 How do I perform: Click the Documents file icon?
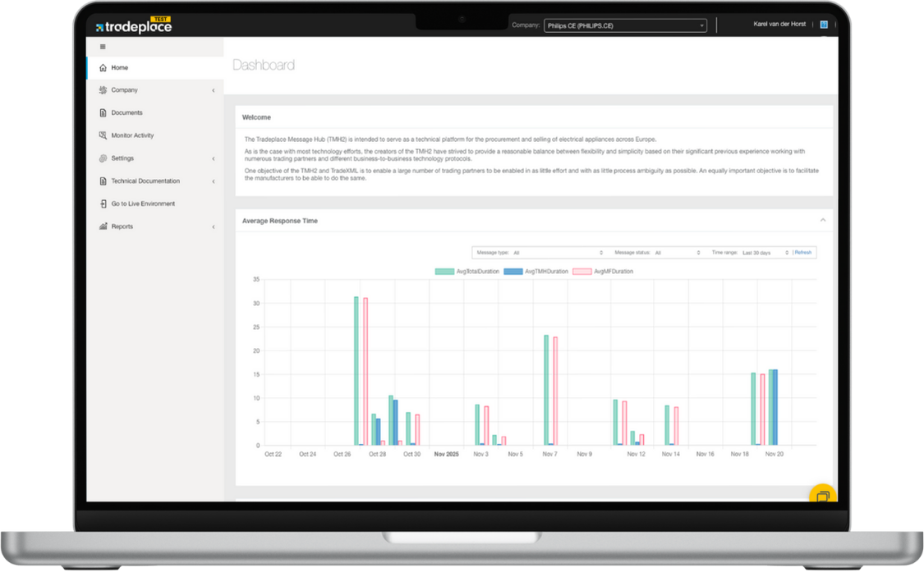click(103, 113)
